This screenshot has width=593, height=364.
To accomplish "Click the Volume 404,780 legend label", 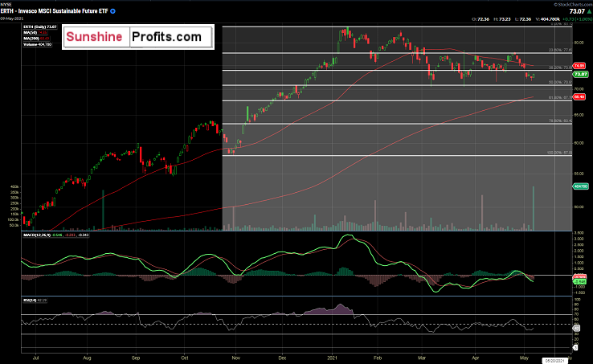I will tap(38, 44).
